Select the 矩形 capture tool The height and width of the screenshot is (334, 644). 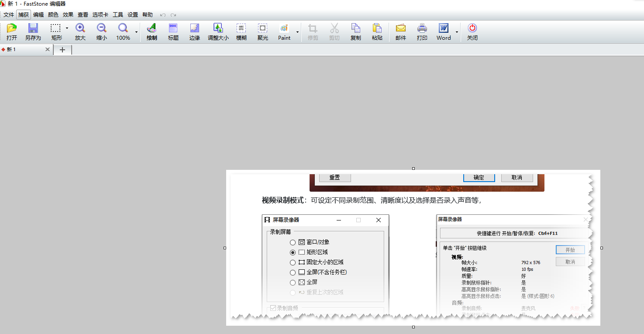(x=56, y=32)
